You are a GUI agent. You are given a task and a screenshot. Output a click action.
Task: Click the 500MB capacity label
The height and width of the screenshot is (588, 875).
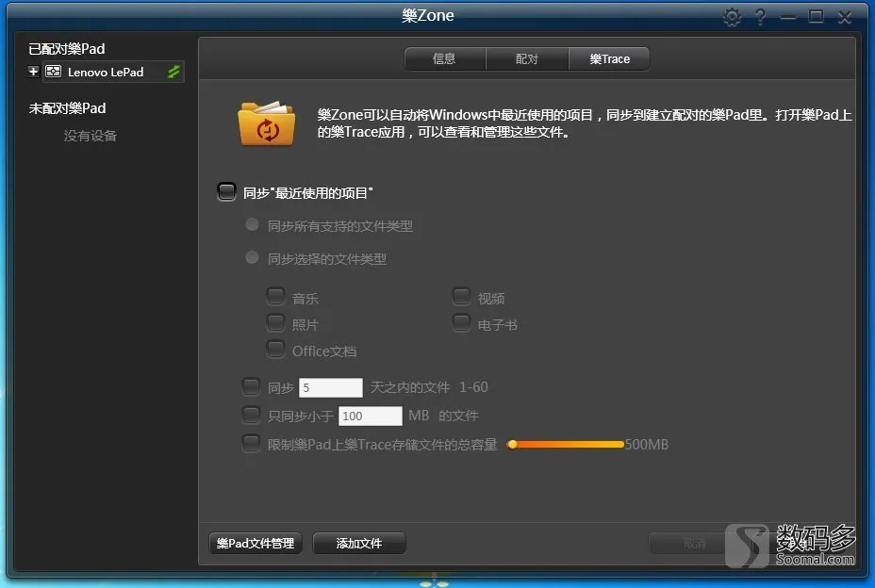pyautogui.click(x=647, y=445)
